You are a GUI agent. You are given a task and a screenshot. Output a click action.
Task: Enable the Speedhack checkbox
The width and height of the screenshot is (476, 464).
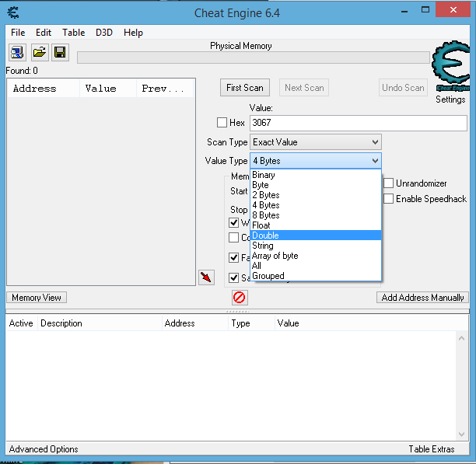click(389, 199)
